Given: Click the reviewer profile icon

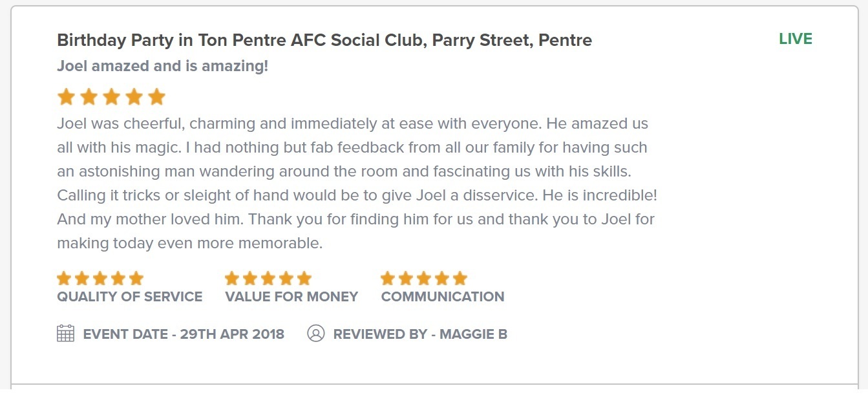Looking at the screenshot, I should point(315,334).
